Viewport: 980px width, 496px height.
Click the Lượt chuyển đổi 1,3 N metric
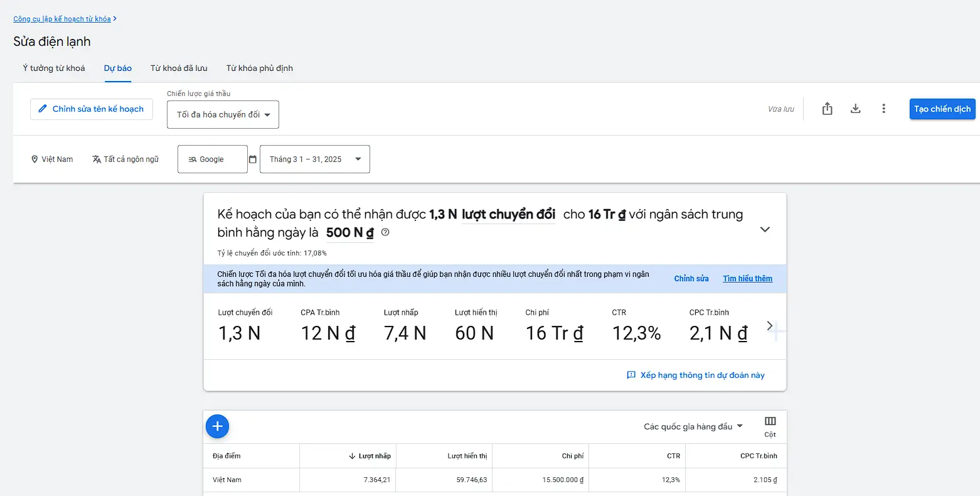245,326
